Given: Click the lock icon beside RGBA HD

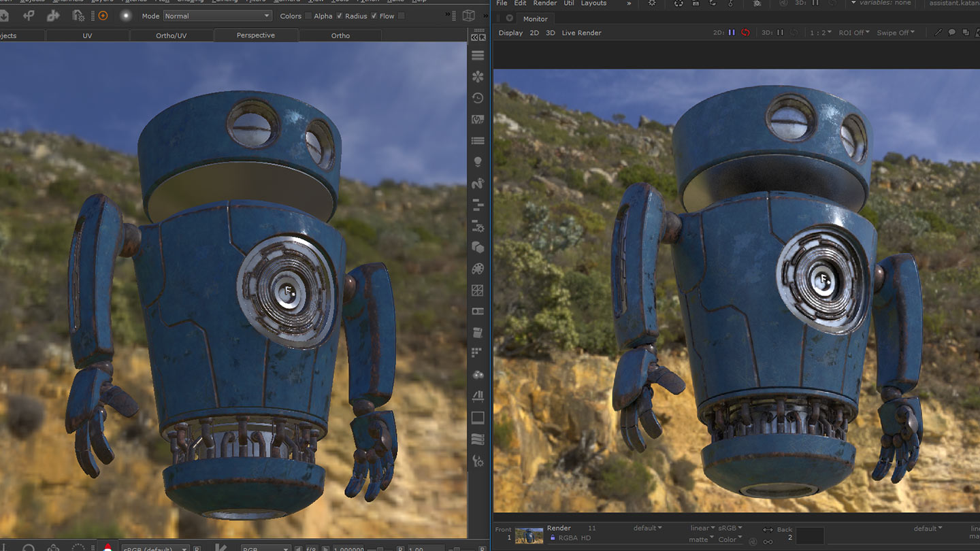Looking at the screenshot, I should (552, 539).
